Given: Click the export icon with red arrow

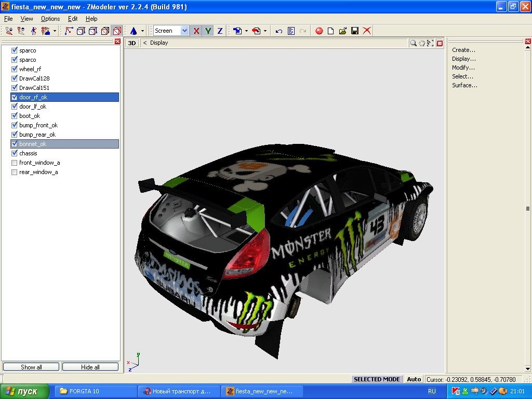Looking at the screenshot, I should 257,31.
